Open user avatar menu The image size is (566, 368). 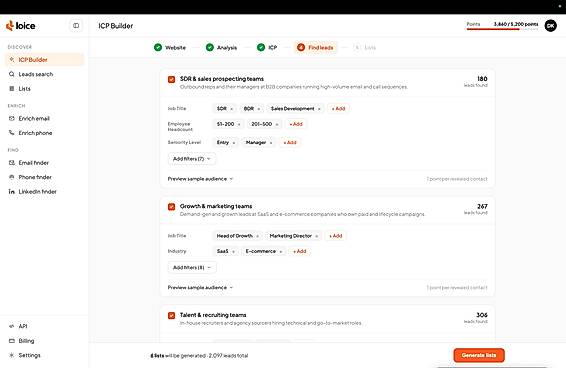[x=550, y=25]
